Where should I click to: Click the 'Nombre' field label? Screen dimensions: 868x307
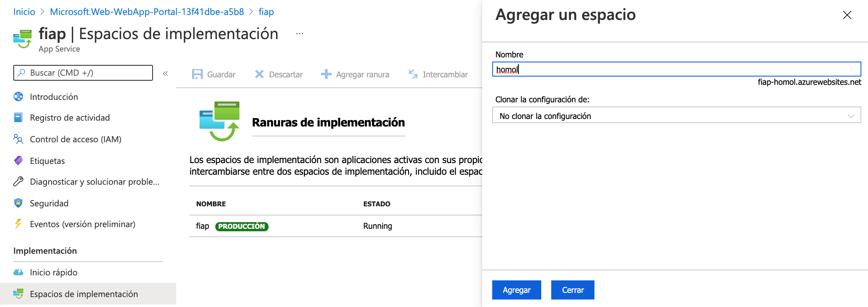coord(509,54)
